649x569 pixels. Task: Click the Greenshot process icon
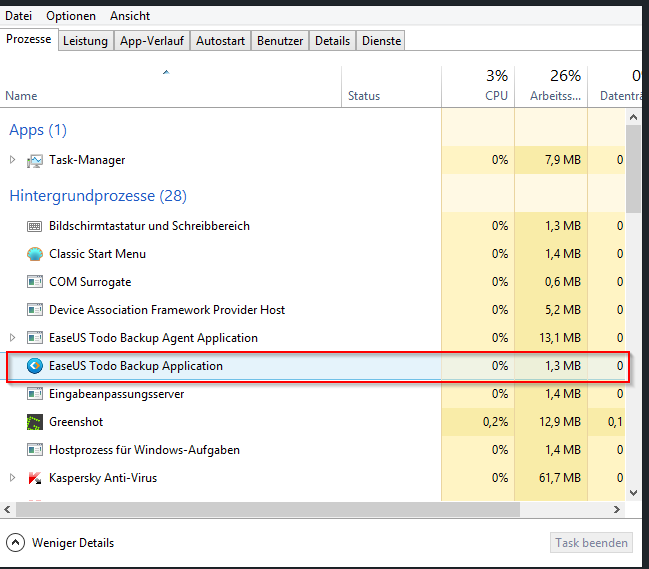pyautogui.click(x=35, y=422)
